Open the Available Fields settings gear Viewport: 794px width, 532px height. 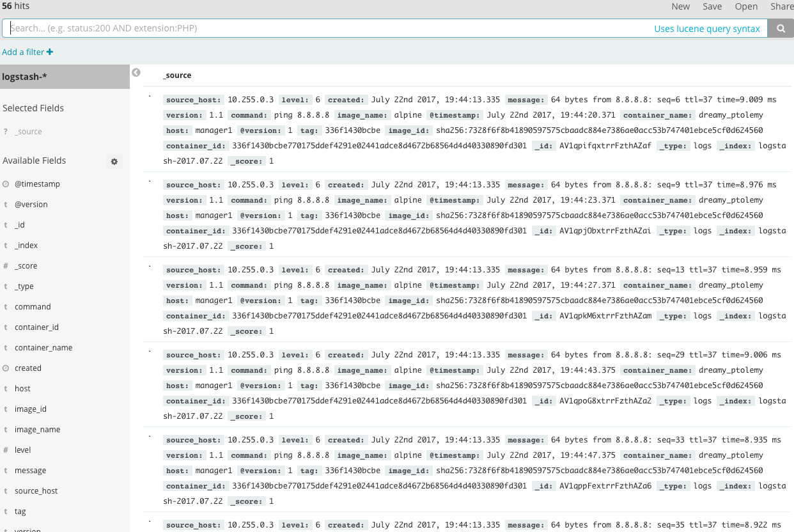point(114,162)
